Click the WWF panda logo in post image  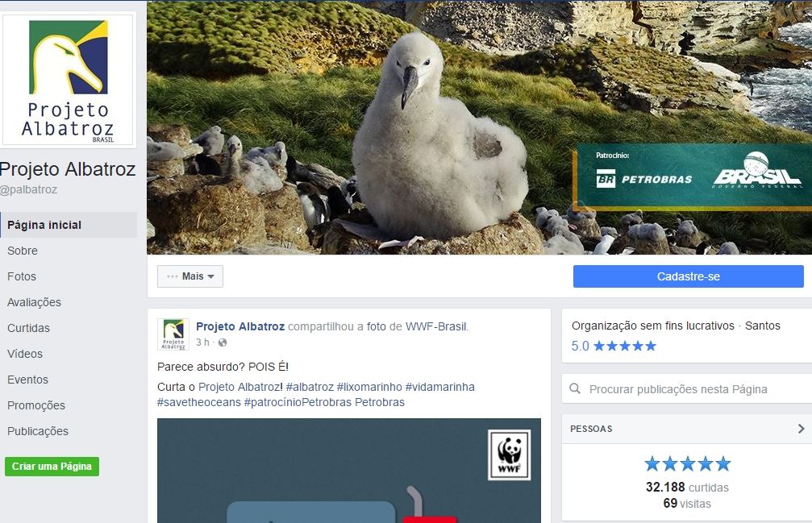click(509, 455)
